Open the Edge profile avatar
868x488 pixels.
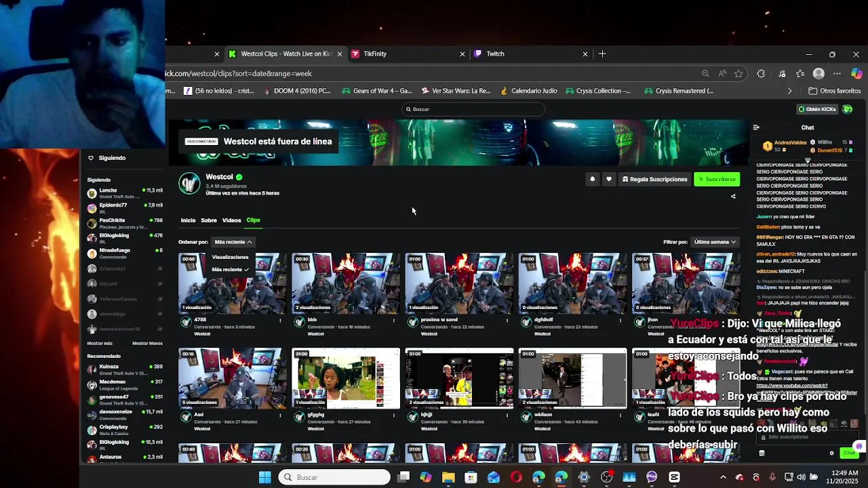pyautogui.click(x=818, y=73)
